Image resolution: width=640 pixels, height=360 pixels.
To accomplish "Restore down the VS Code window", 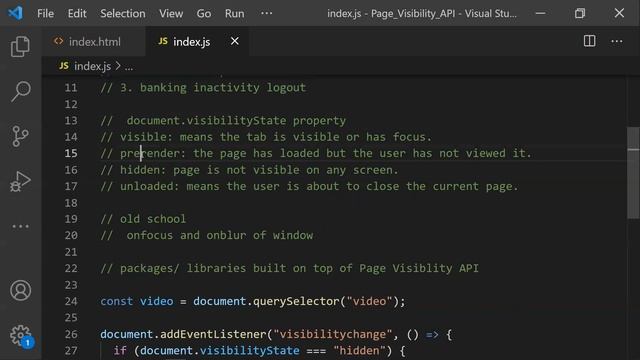I will tap(580, 13).
